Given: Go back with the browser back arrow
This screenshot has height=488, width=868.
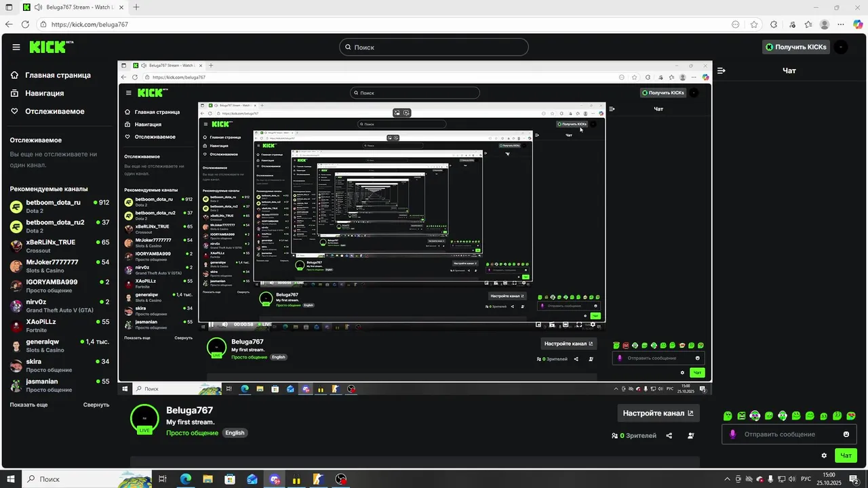Looking at the screenshot, I should tap(9, 24).
